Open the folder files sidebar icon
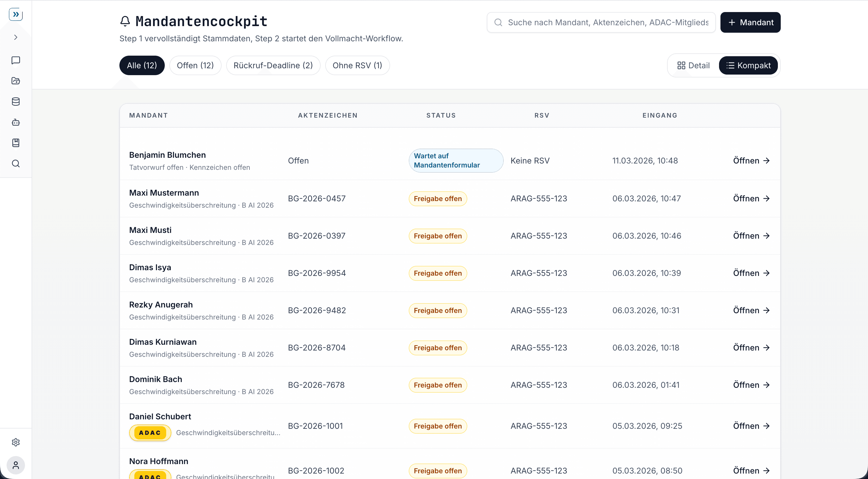The width and height of the screenshot is (868, 479). click(15, 81)
